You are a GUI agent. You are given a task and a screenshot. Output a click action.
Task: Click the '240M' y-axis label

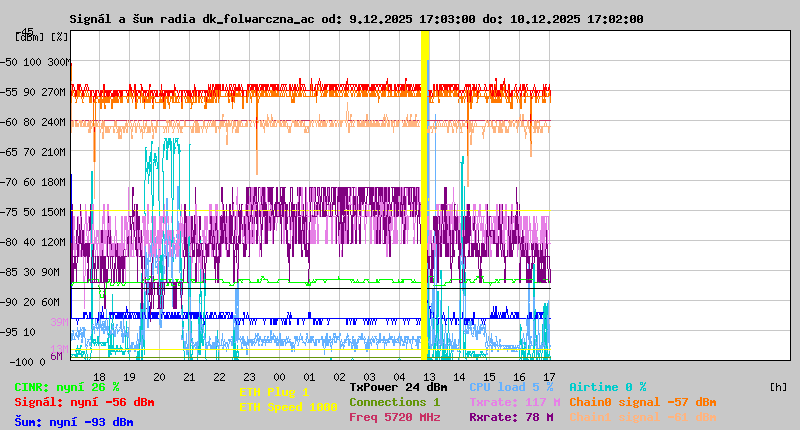pyautogui.click(x=56, y=122)
